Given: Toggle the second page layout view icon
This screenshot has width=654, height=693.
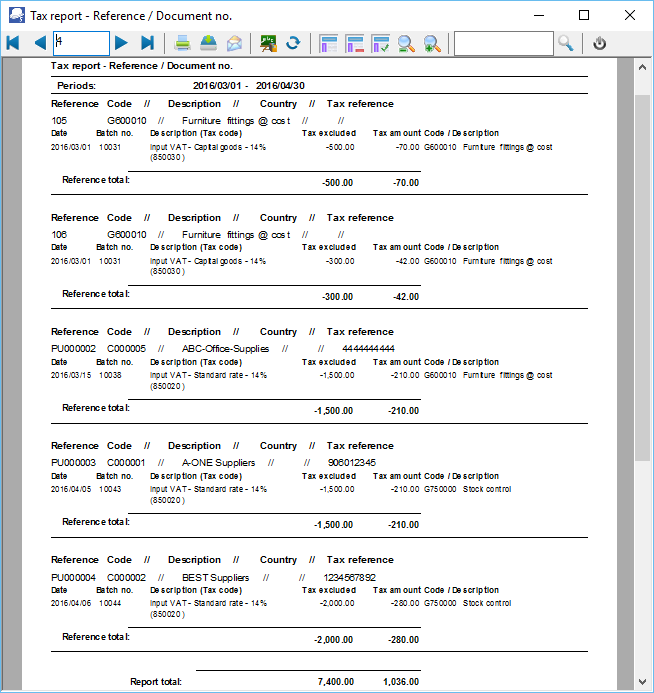Looking at the screenshot, I should point(355,43).
